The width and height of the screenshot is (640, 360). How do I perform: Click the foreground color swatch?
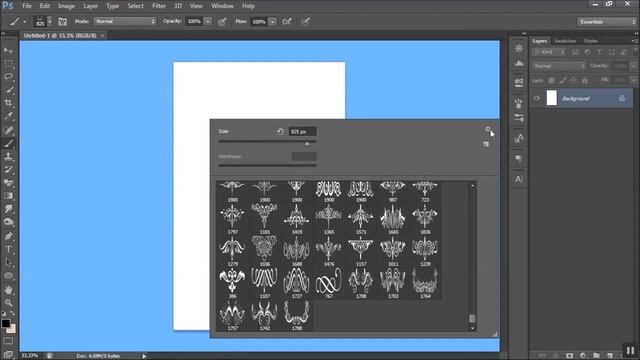(5, 323)
